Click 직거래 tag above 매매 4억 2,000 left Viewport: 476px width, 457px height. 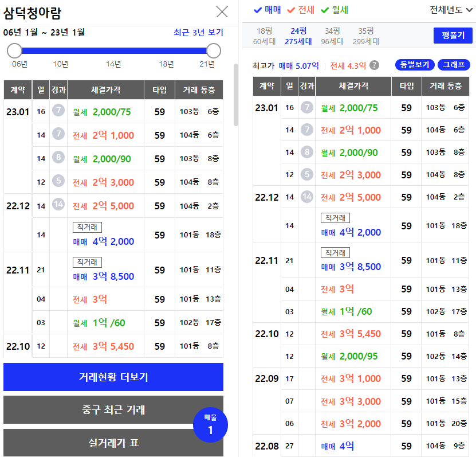(87, 227)
